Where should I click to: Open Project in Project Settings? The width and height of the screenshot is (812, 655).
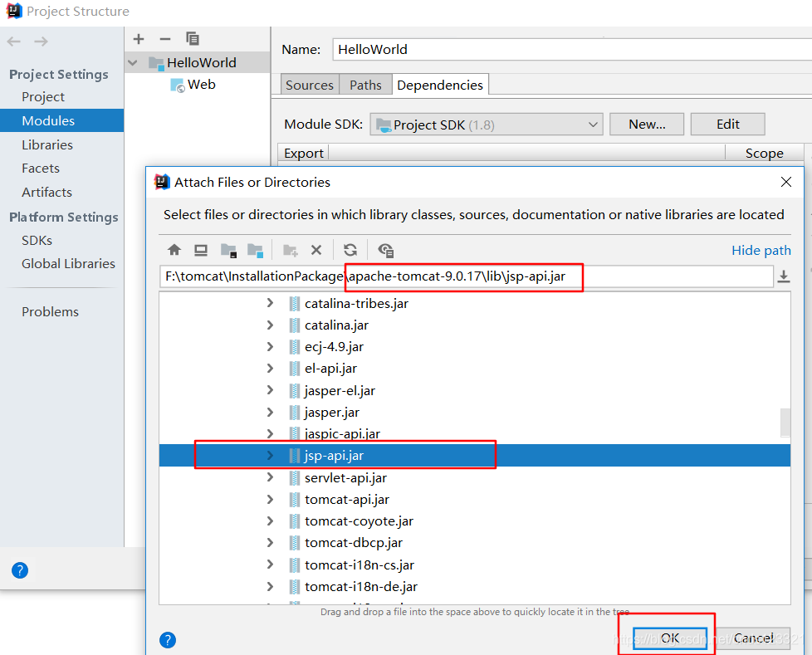[x=43, y=97]
